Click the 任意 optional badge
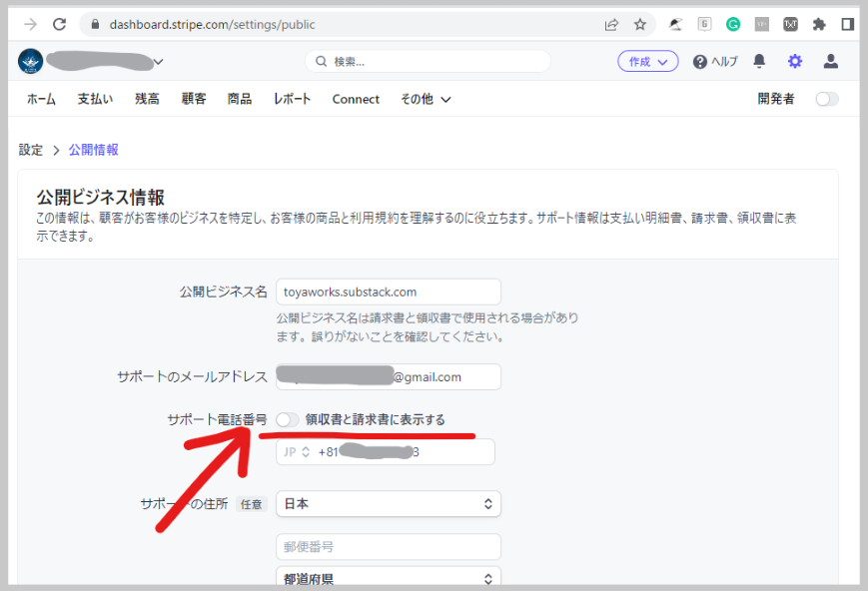Image resolution: width=868 pixels, height=591 pixels. (252, 504)
